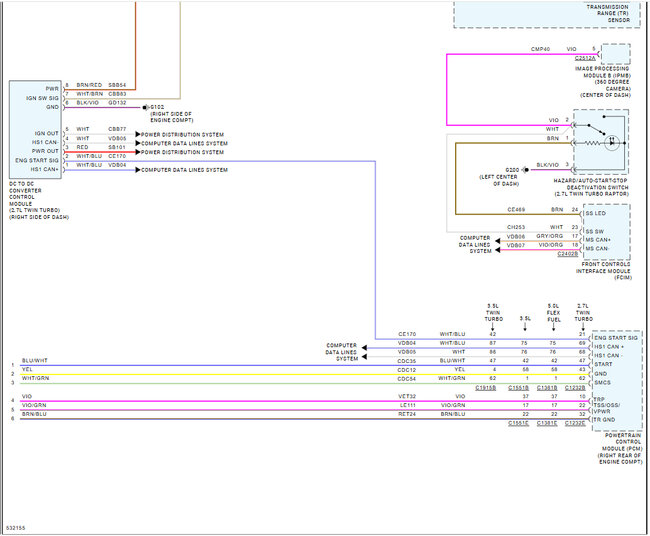Screen dimensions: 650x536
Task: Click 'VIO/GRN' label at wire 5 left end
Action: tap(34, 405)
